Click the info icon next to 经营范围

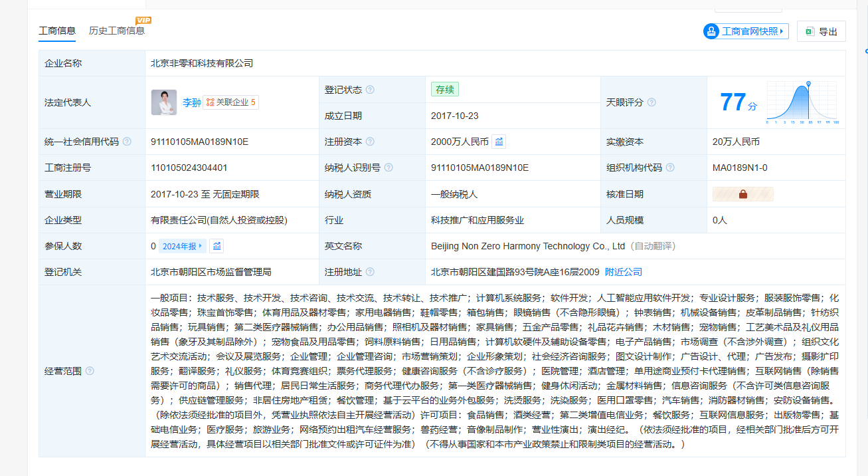point(90,371)
